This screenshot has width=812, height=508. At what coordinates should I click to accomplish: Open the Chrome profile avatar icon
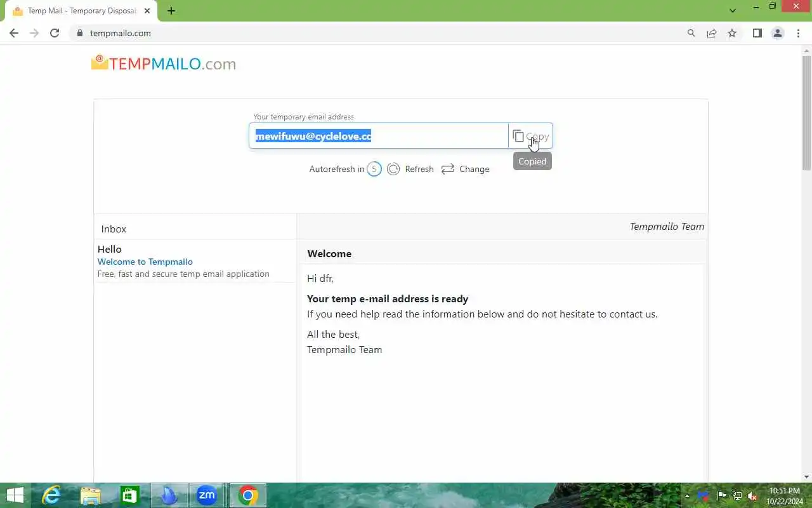[778, 33]
